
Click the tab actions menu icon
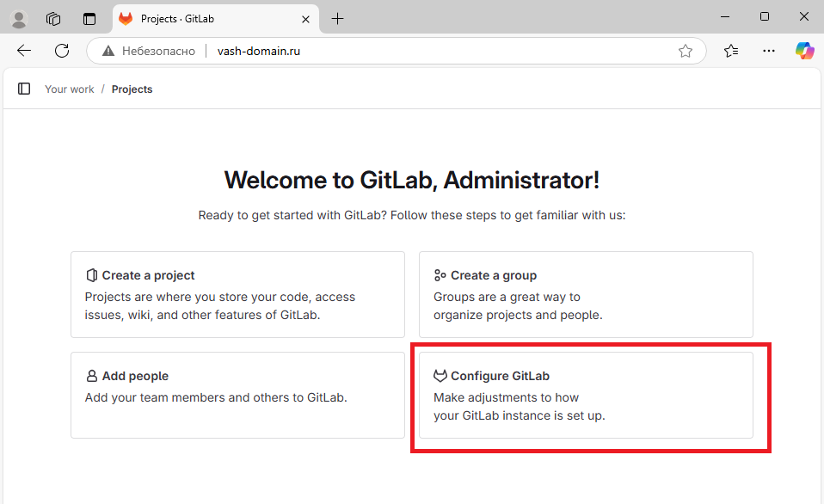coord(89,19)
